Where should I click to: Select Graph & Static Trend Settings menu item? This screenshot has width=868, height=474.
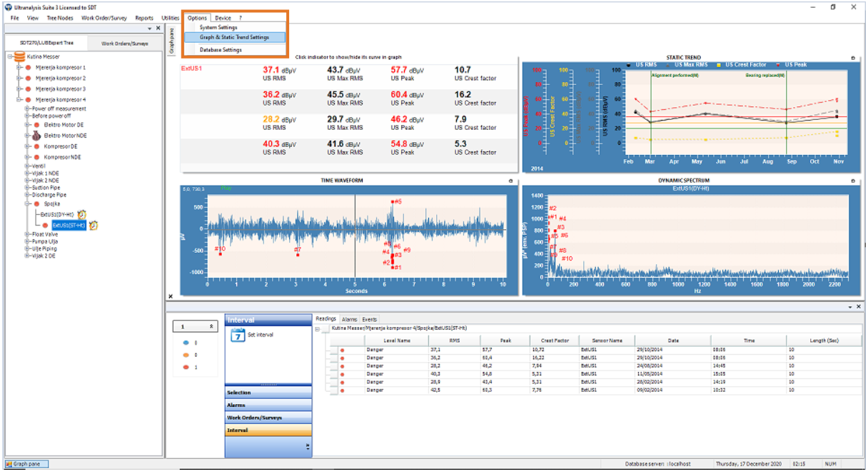point(234,37)
